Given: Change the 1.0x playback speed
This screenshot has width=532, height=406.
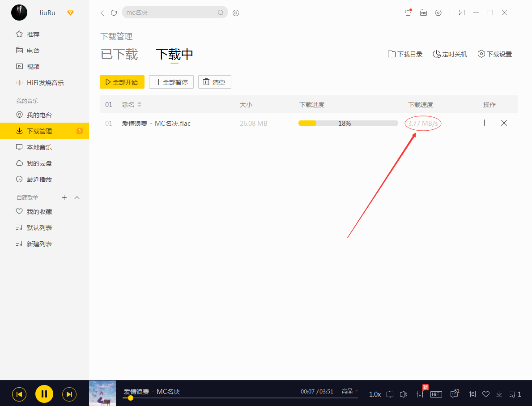Looking at the screenshot, I should coord(375,394).
